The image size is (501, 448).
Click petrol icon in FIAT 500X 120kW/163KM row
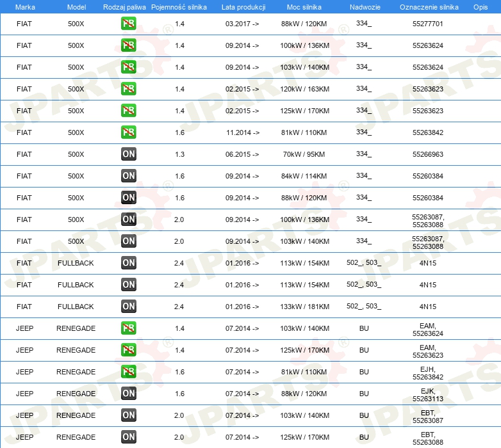pos(128,89)
